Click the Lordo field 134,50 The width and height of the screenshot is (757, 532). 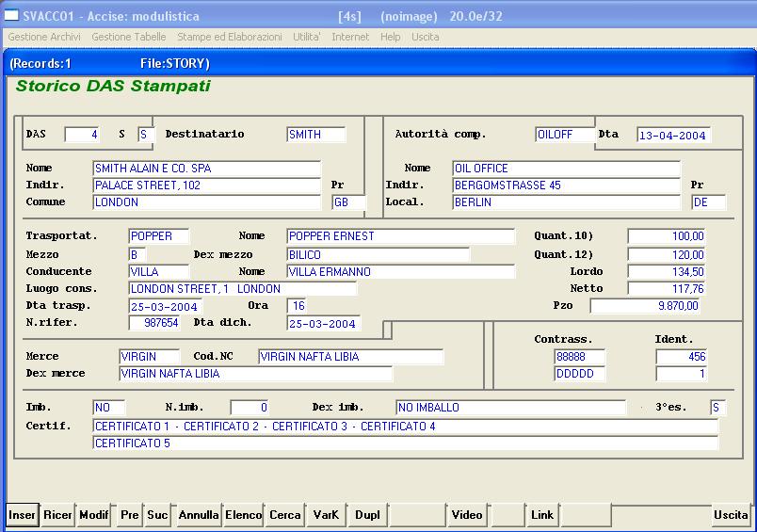coord(667,272)
